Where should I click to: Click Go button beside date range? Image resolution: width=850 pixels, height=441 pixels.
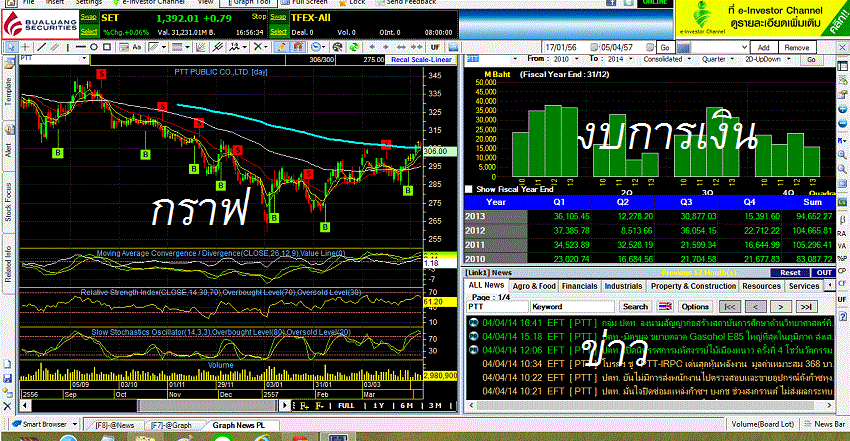(x=665, y=48)
